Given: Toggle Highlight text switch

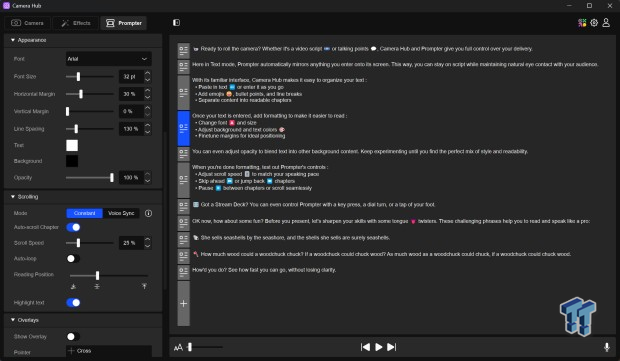Looking at the screenshot, I should [73, 302].
